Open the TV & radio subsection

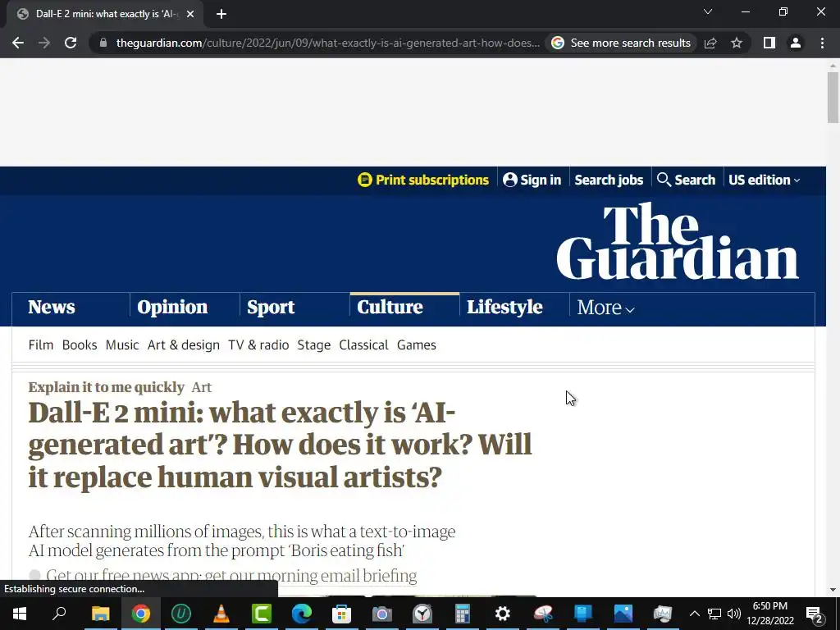[x=258, y=345]
